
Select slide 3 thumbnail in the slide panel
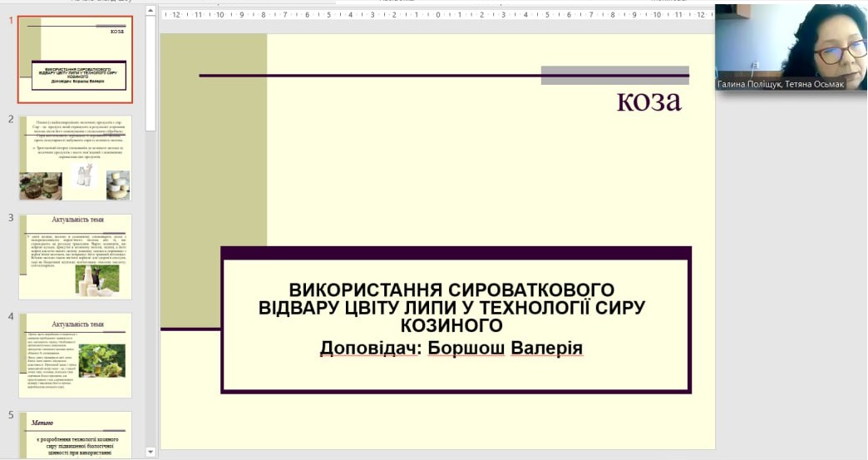pyautogui.click(x=76, y=257)
